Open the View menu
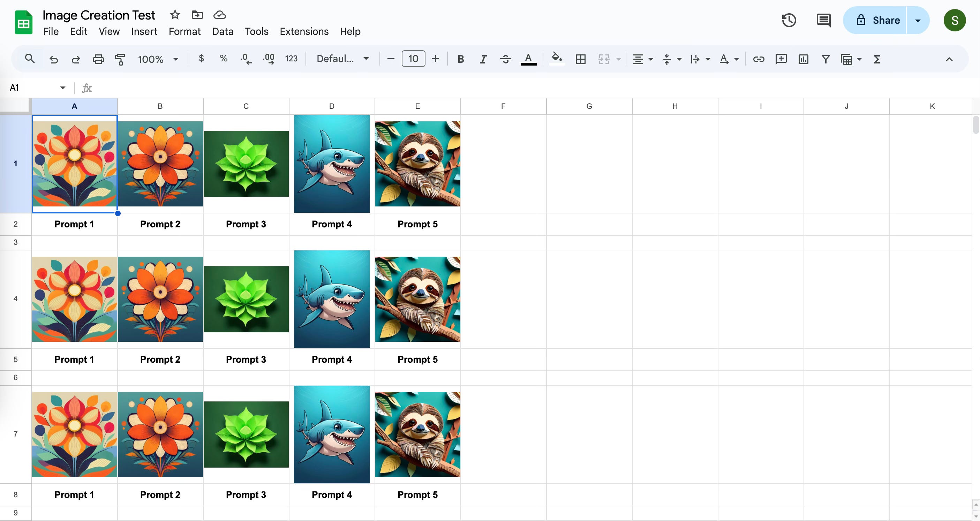The image size is (980, 521). (109, 31)
